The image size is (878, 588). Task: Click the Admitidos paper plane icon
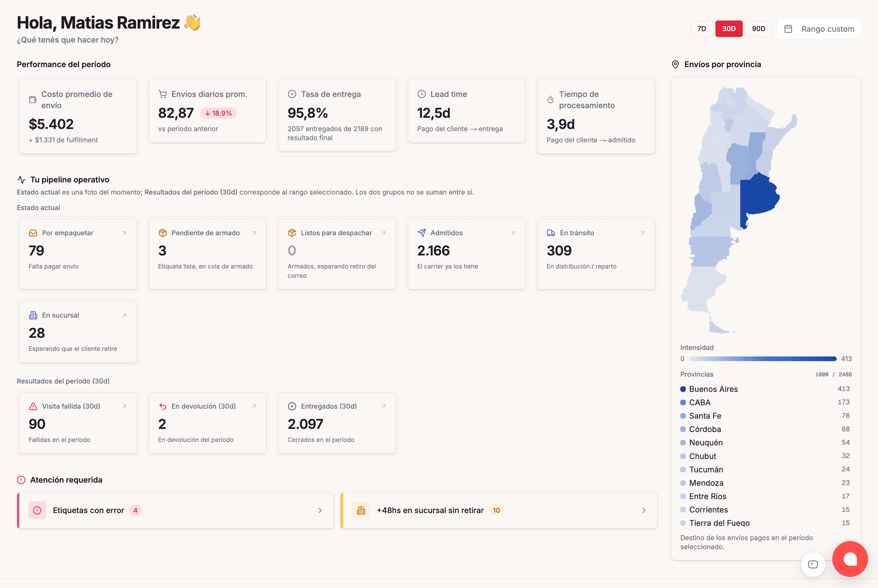coord(422,233)
